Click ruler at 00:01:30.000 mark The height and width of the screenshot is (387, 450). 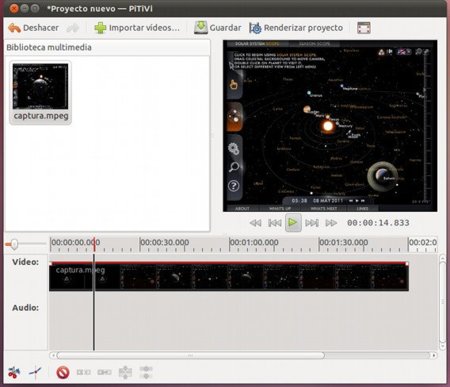343,242
